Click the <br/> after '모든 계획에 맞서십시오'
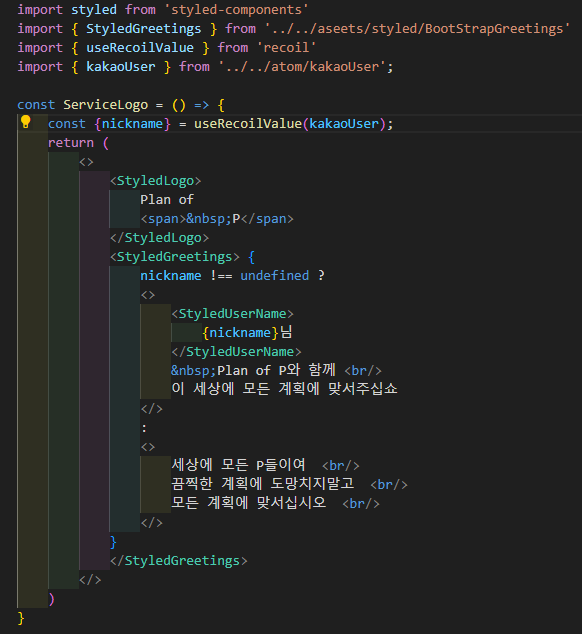 [x=361, y=503]
